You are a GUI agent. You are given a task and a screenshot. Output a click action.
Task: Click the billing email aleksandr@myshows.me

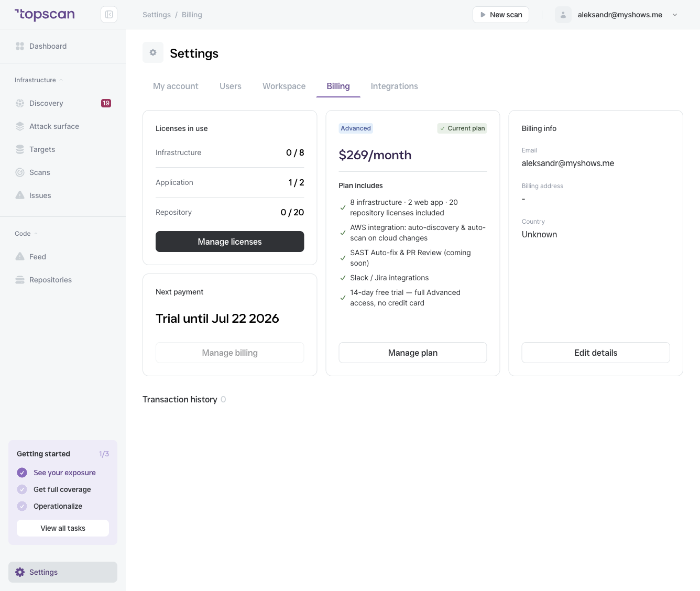click(568, 163)
